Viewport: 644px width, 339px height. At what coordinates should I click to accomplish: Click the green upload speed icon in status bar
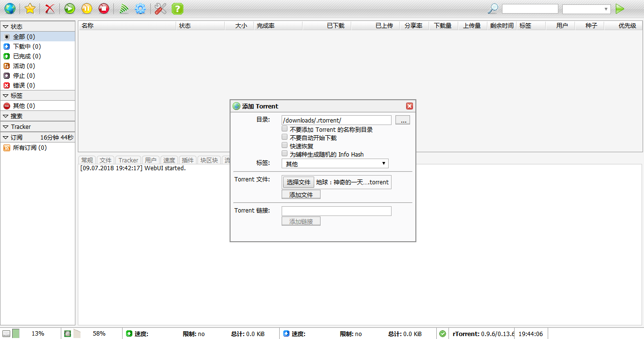point(129,334)
